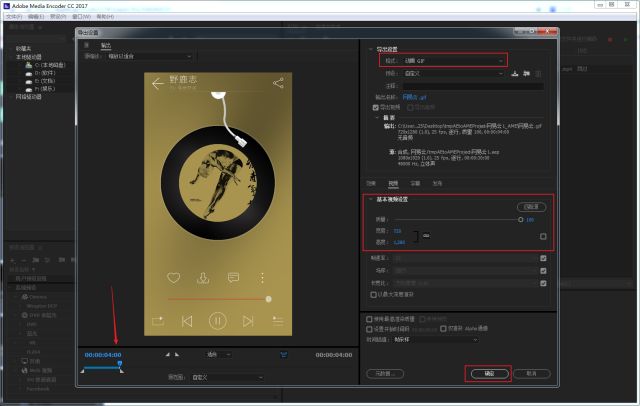Image resolution: width=640 pixels, height=406 pixels.
Task: Click the width value 720
Action: [397, 231]
